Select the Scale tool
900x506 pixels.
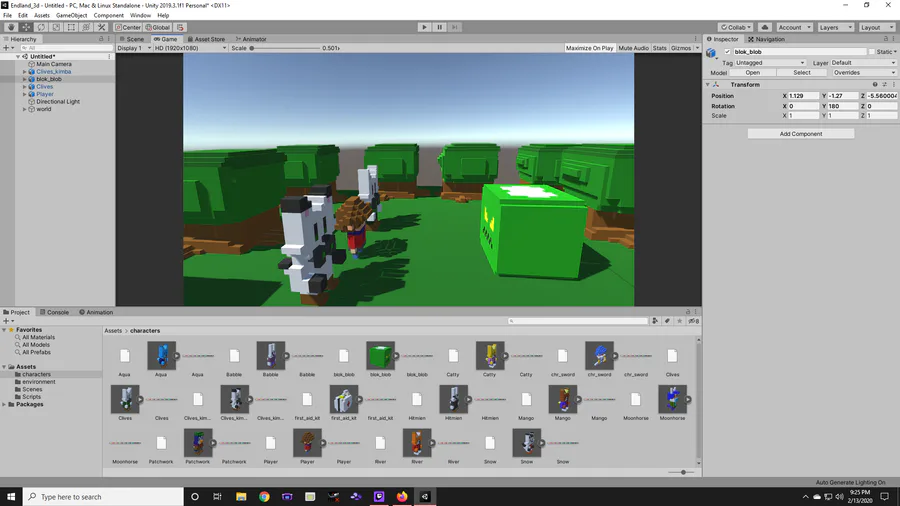point(56,27)
